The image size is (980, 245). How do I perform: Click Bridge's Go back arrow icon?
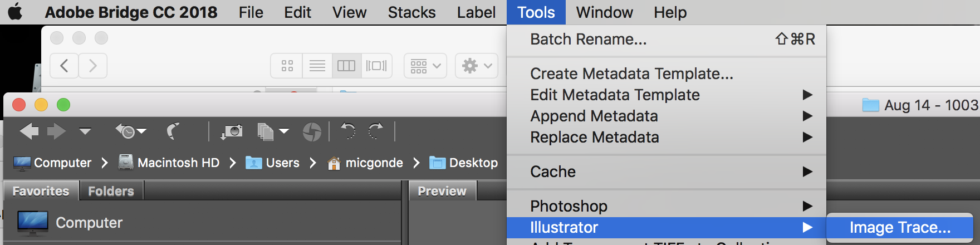29,132
